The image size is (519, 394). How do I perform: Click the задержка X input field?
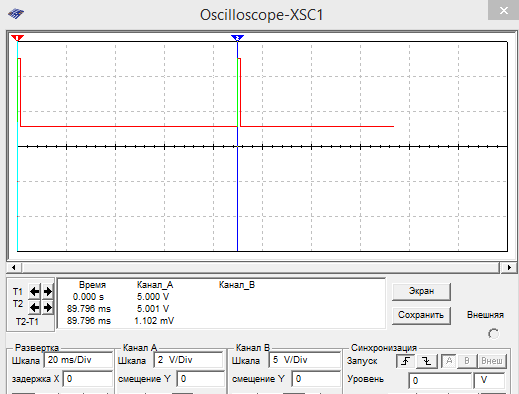coord(88,379)
